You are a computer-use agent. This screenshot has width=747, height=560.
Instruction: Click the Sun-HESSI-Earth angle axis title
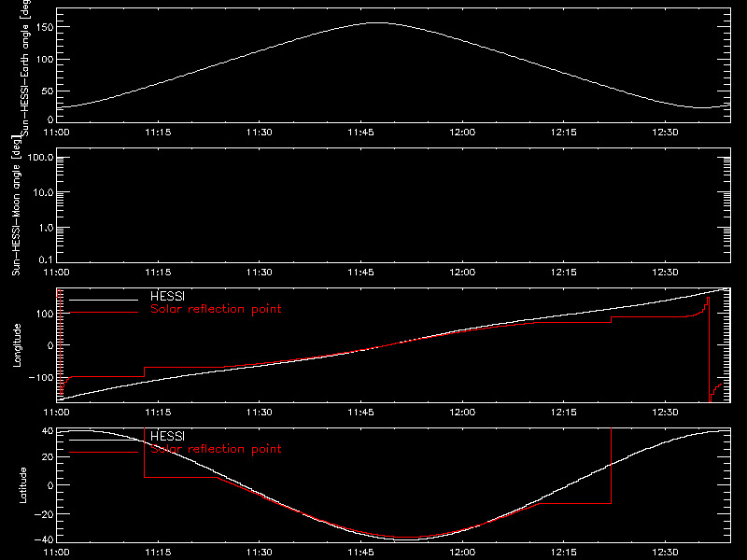point(25,68)
